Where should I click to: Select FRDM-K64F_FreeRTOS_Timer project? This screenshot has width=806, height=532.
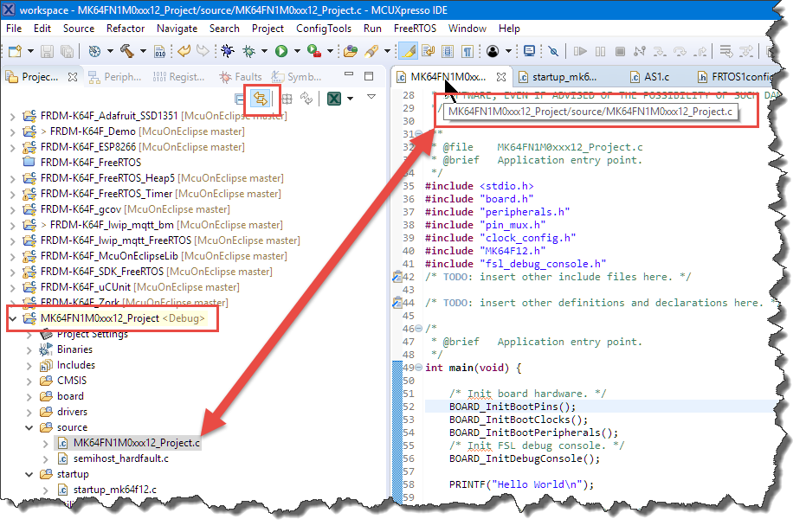[x=106, y=194]
